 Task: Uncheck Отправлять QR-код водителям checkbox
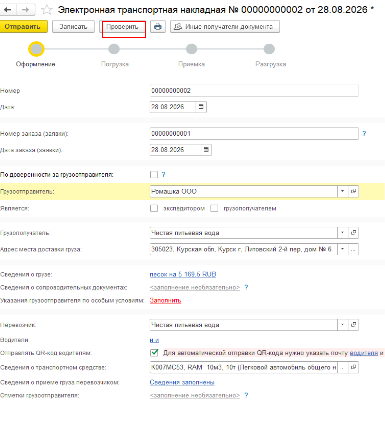point(154,353)
